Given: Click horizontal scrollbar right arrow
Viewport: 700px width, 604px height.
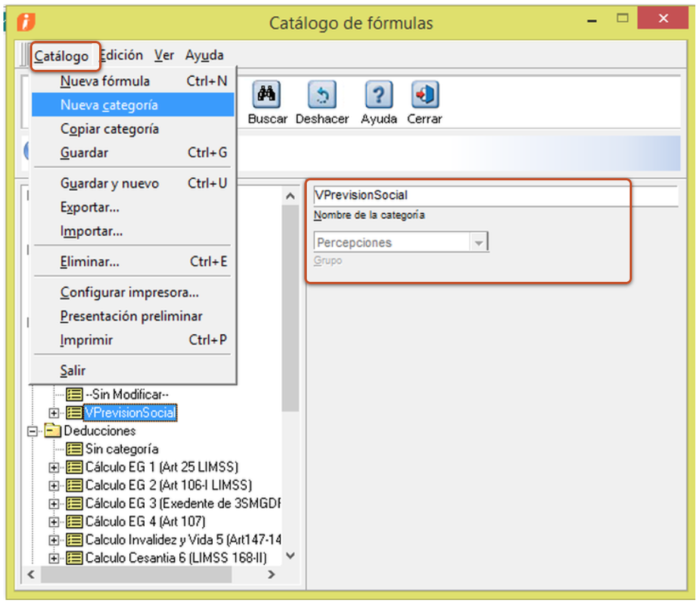Looking at the screenshot, I should [272, 575].
